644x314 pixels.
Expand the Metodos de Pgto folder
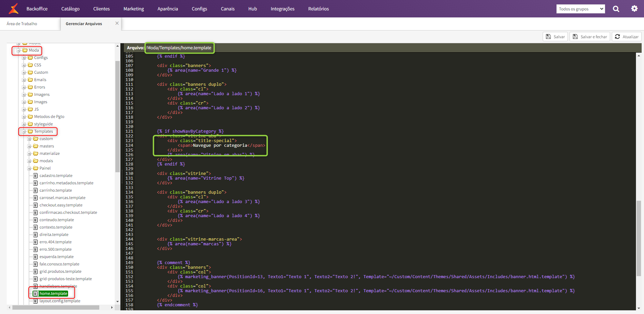[x=24, y=117]
